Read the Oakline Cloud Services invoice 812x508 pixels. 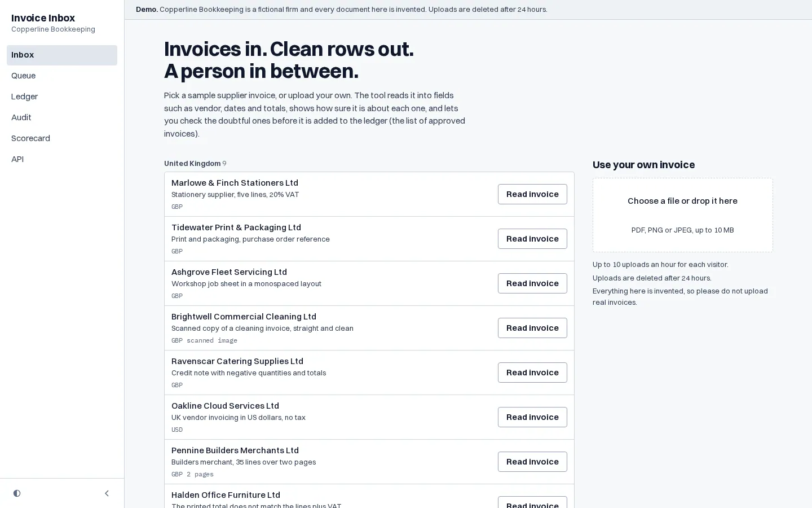(x=532, y=417)
